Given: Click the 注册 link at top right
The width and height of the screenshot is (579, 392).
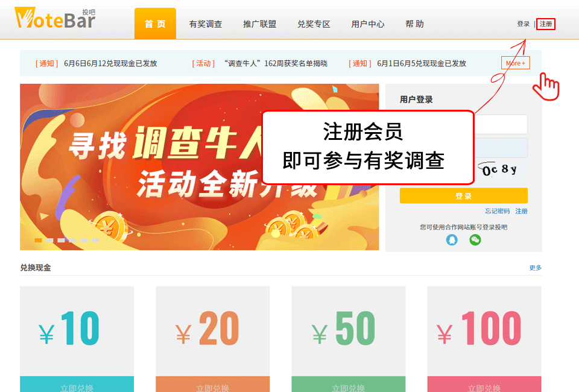Looking at the screenshot, I should click(546, 24).
